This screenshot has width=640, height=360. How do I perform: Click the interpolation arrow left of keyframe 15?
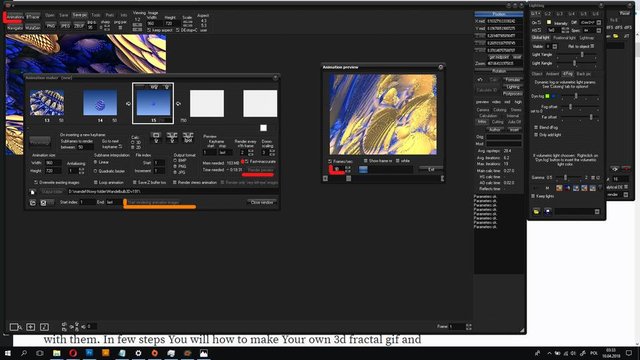click(x=128, y=104)
